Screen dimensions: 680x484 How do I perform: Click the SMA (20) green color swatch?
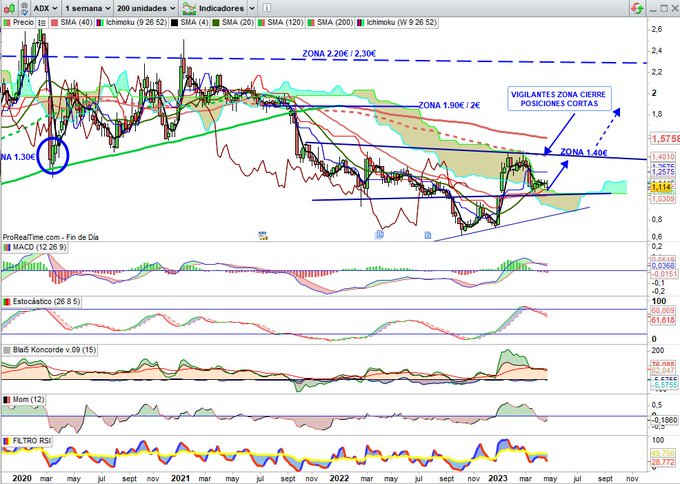(x=216, y=22)
